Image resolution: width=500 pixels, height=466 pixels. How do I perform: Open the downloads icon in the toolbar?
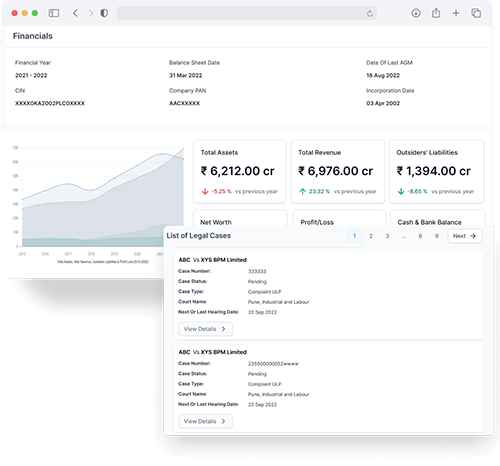tap(416, 13)
